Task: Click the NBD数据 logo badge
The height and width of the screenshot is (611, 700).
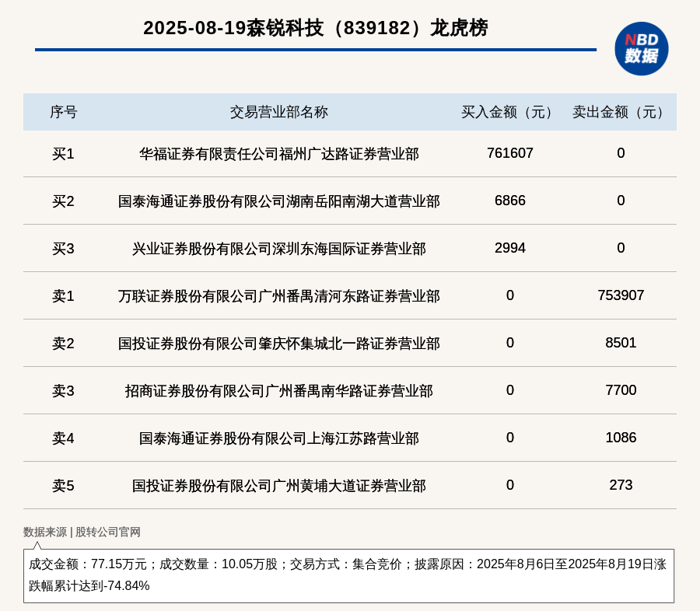Action: point(642,49)
